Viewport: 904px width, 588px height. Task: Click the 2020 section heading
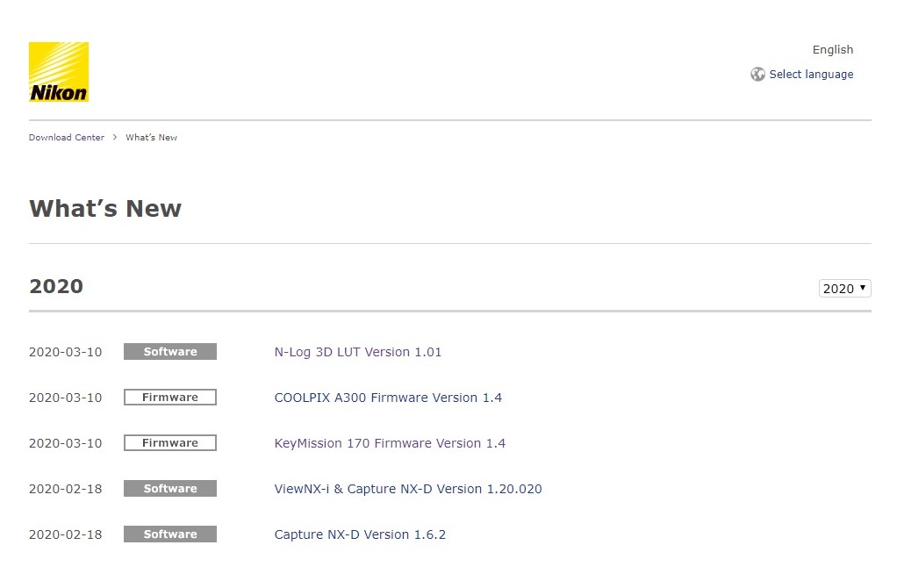point(56,286)
